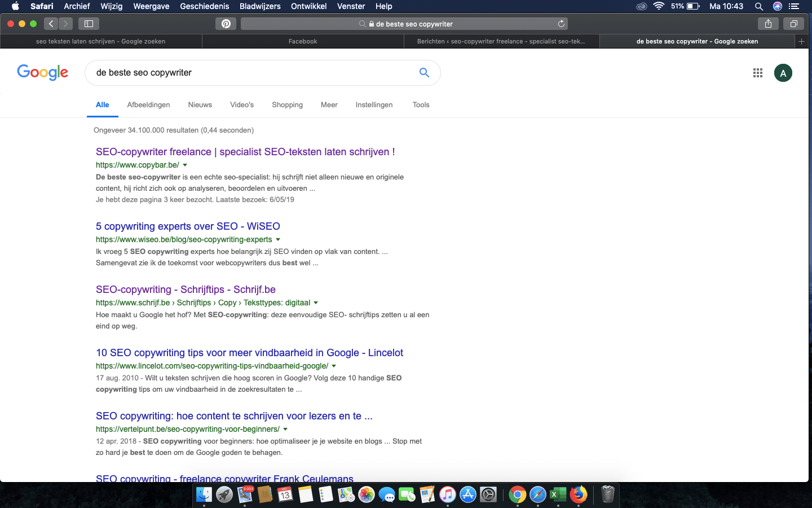Open the Venster menu
Viewport: 812px width, 508px height.
[351, 6]
